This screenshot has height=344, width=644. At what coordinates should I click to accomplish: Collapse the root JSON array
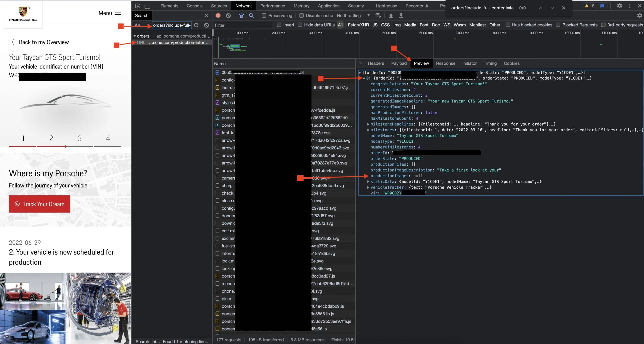[360, 73]
